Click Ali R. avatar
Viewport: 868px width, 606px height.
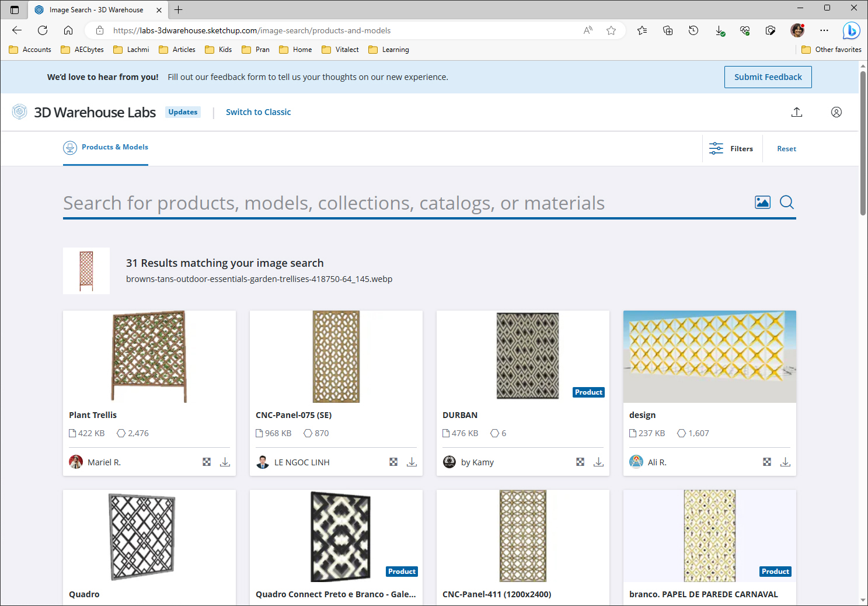[x=636, y=462]
